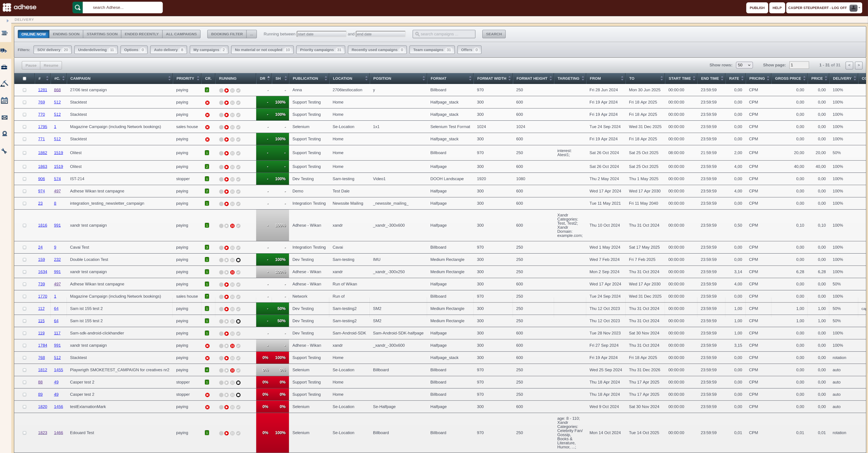Open the envelope mail sidebar icon
The height and width of the screenshot is (453, 868).
click(4, 117)
